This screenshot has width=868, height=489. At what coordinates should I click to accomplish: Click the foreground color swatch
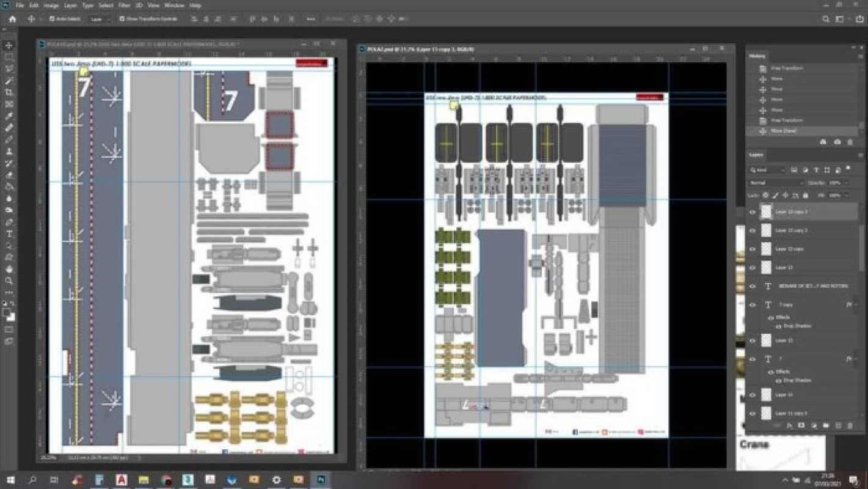click(6, 312)
